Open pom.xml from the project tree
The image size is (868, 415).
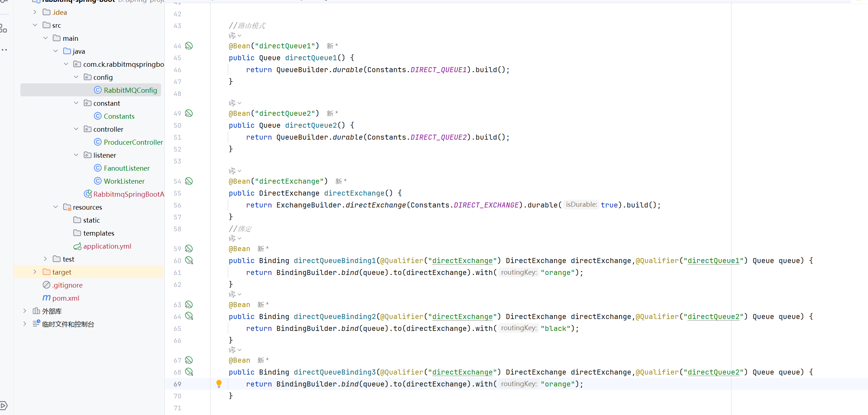pos(65,298)
